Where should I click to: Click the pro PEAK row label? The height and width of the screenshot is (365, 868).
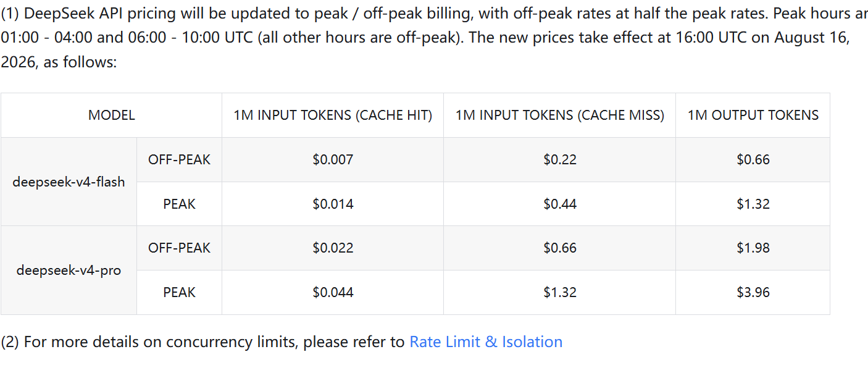coord(179,293)
